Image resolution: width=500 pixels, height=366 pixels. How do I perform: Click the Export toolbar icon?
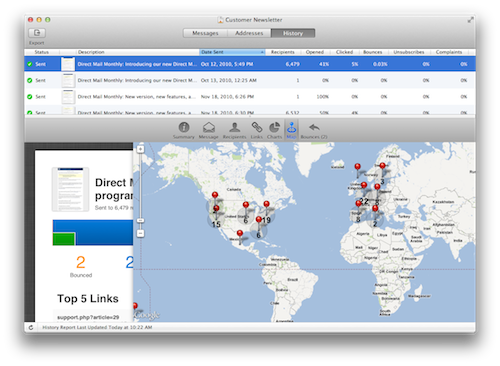(x=37, y=33)
